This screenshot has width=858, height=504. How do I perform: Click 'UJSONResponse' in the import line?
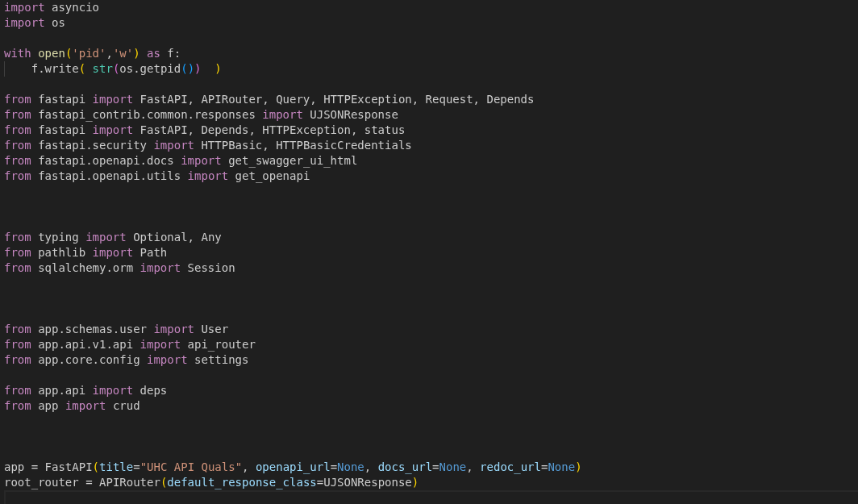click(x=354, y=115)
